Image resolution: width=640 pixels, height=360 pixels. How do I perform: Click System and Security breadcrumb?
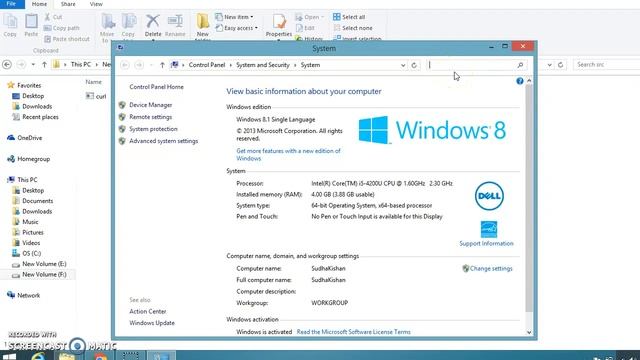coord(263,65)
